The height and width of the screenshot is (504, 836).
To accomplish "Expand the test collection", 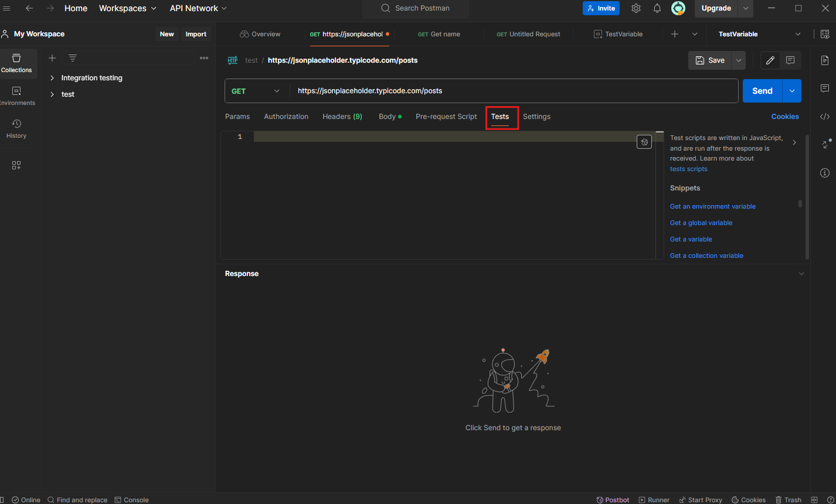I will [52, 94].
